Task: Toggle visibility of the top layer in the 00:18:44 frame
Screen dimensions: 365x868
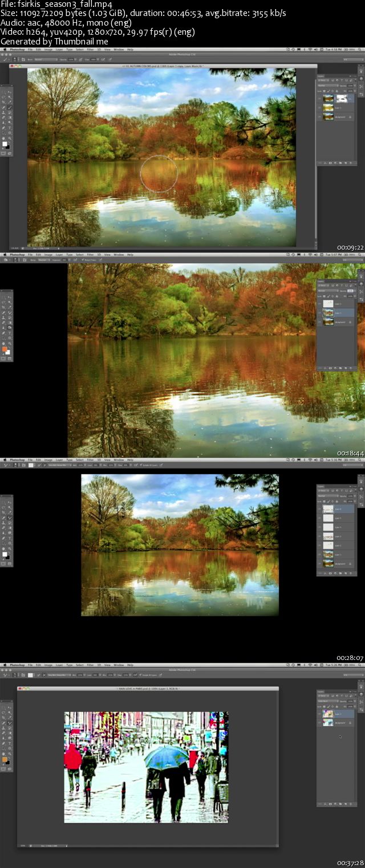Action: click(x=319, y=304)
